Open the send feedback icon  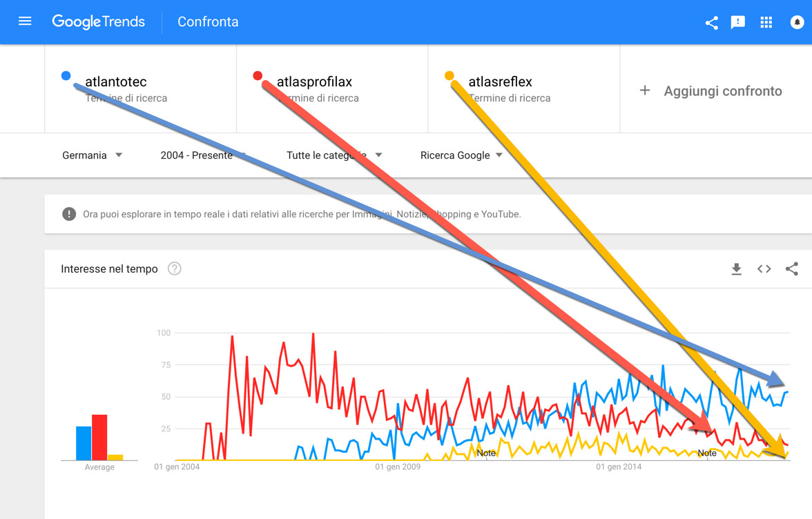point(738,22)
